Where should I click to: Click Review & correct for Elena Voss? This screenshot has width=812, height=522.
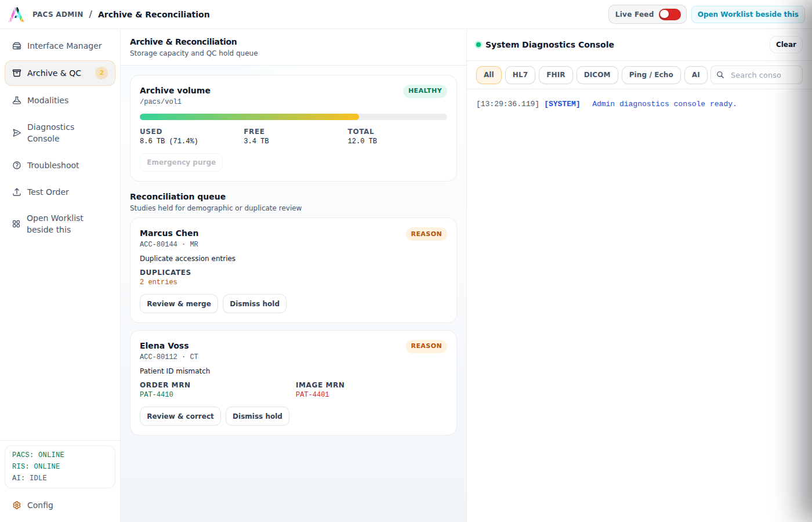[x=180, y=416]
